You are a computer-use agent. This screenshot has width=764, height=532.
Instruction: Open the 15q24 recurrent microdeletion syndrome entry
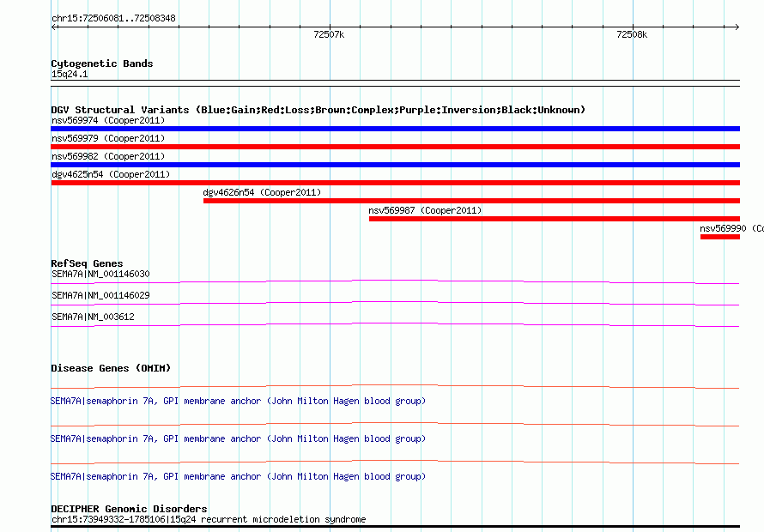[208, 519]
